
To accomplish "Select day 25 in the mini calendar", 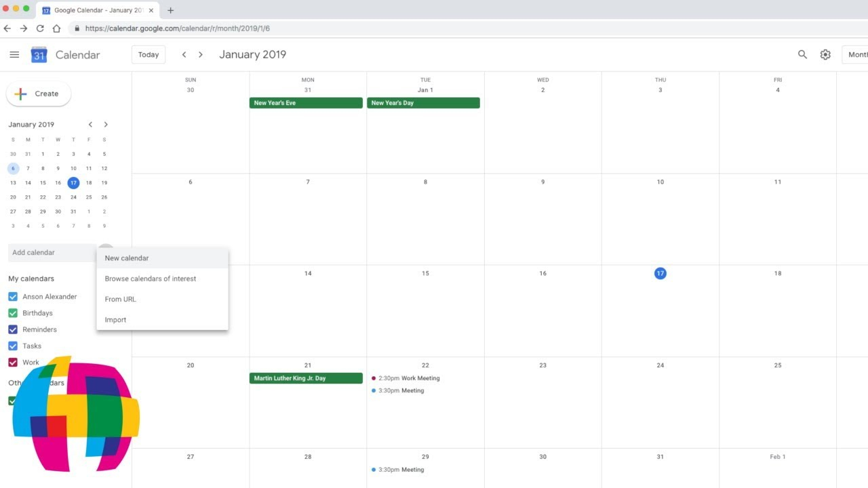I will pos(89,197).
